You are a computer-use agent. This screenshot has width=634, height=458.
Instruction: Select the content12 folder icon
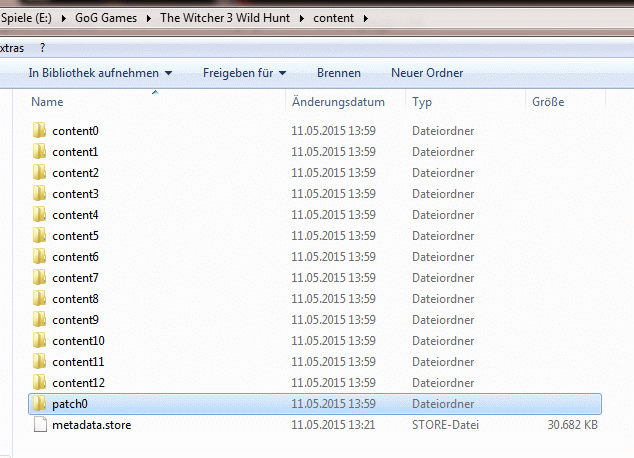(40, 383)
